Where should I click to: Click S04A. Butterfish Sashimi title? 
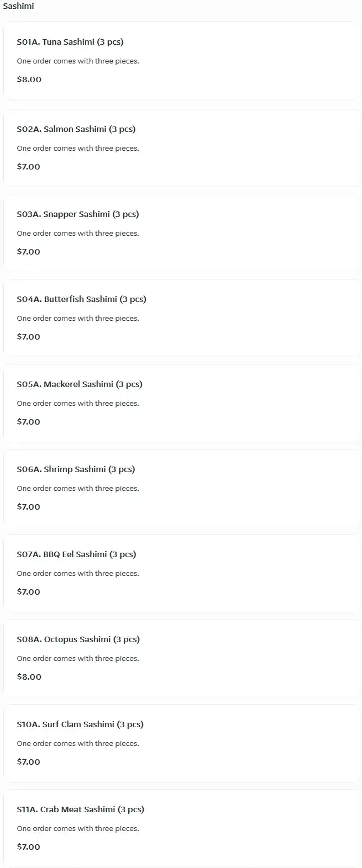pyautogui.click(x=81, y=299)
